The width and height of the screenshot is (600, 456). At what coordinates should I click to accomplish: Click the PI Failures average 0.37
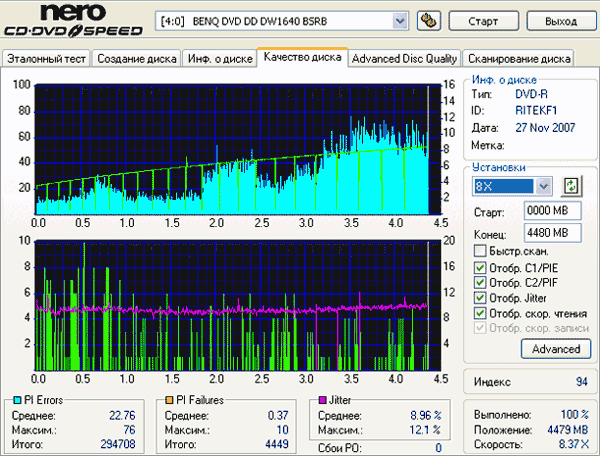tap(278, 415)
